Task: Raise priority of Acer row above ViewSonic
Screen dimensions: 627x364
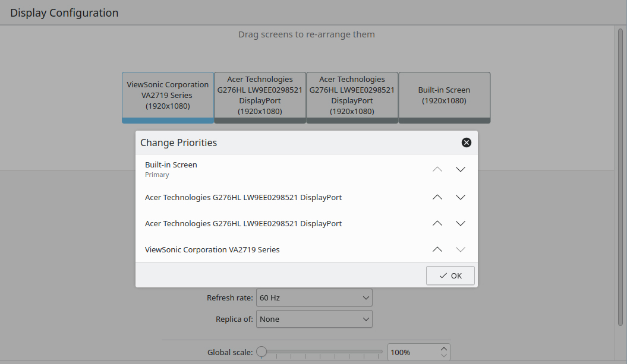Action: [x=437, y=223]
